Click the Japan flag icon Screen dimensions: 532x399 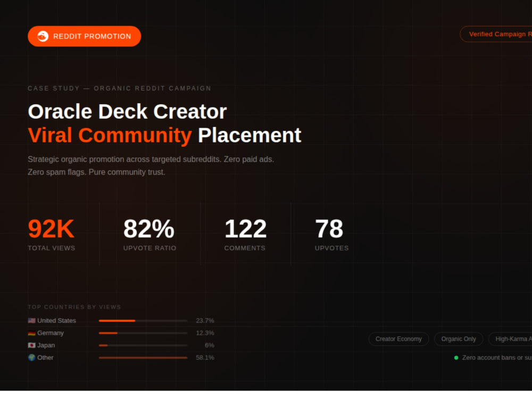31,345
